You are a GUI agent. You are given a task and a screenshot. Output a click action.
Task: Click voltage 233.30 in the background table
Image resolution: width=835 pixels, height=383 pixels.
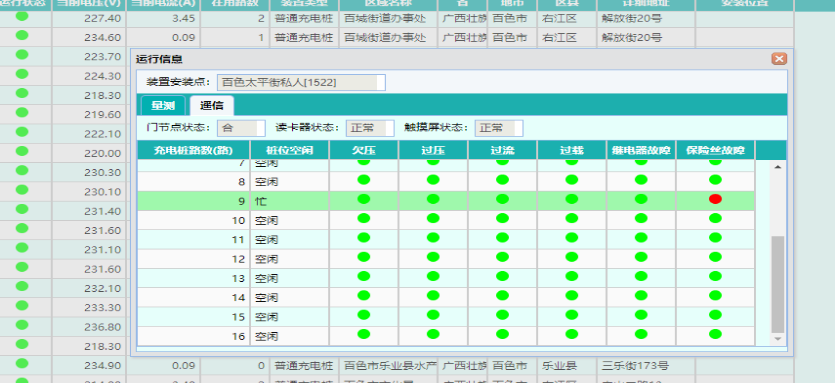(102, 307)
